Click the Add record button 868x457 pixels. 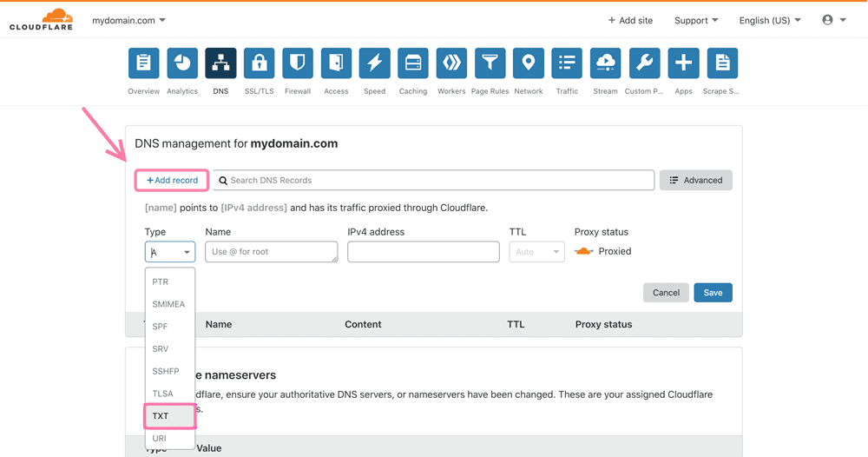tap(172, 181)
